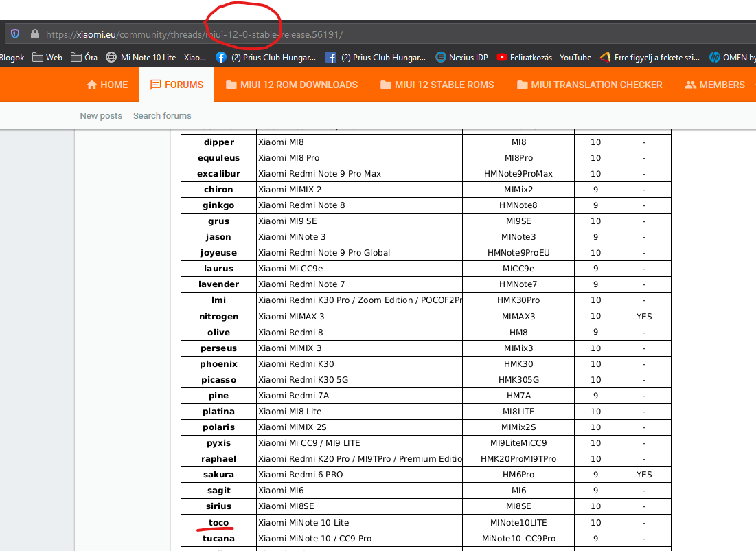756x551 pixels.
Task: Open MIUI 12 ROM DOWNLOADS tab
Action: (292, 85)
